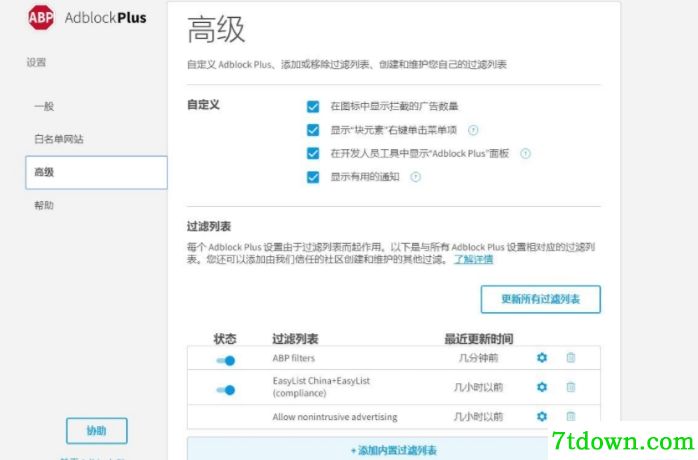Delete the ABP filters list

pos(571,358)
